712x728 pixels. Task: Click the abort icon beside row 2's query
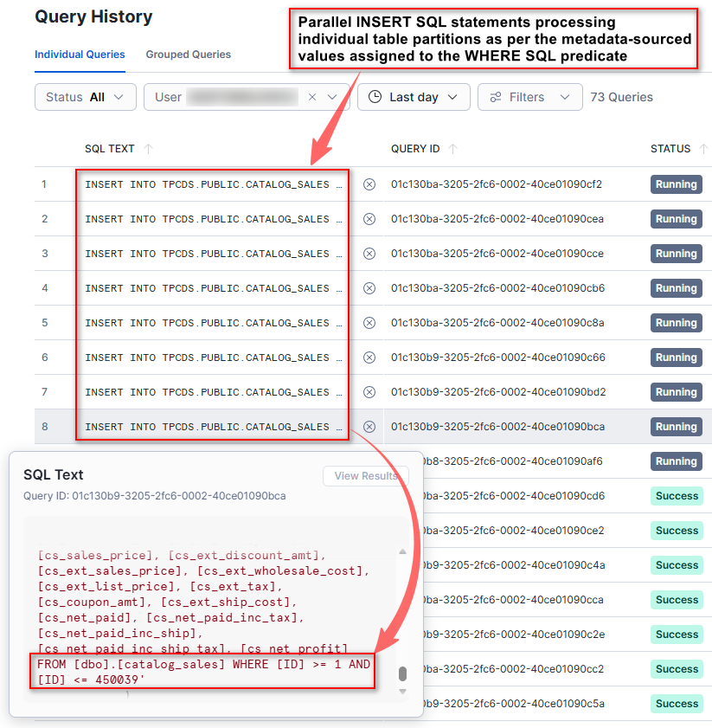(x=368, y=219)
